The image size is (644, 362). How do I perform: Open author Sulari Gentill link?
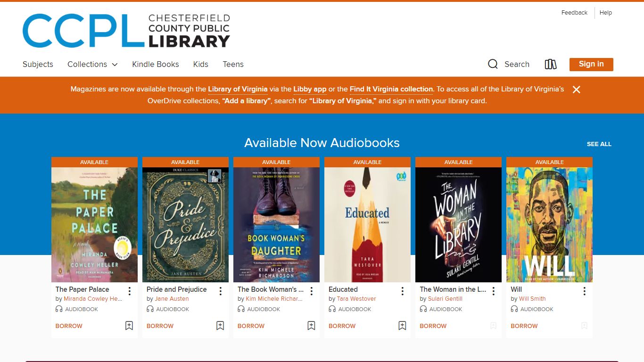coord(445,299)
